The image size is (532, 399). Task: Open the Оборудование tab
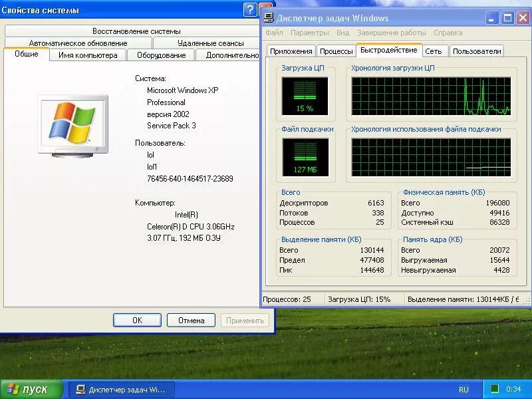pos(161,55)
